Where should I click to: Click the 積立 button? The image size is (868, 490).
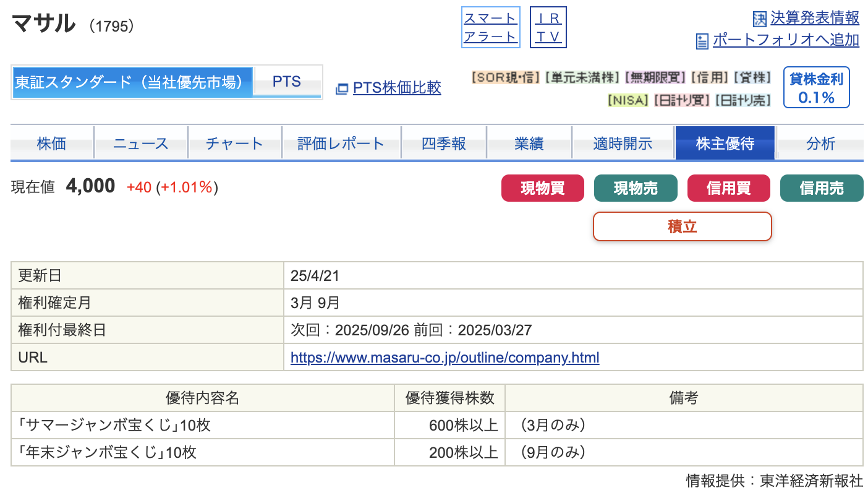(x=683, y=226)
